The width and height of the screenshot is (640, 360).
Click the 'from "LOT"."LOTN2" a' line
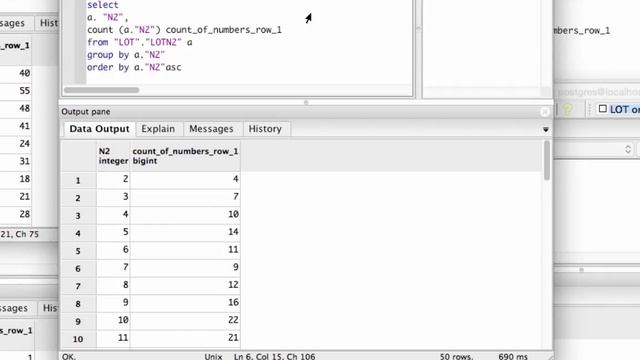140,42
